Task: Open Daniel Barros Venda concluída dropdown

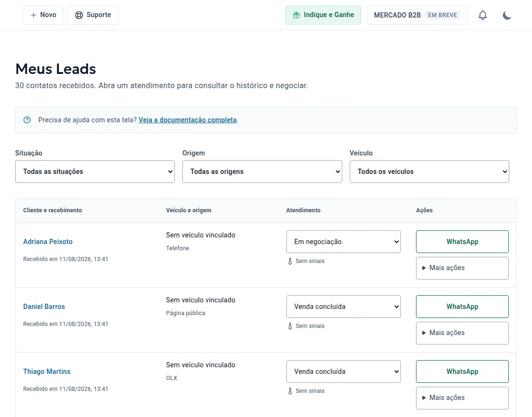Action: tap(343, 307)
